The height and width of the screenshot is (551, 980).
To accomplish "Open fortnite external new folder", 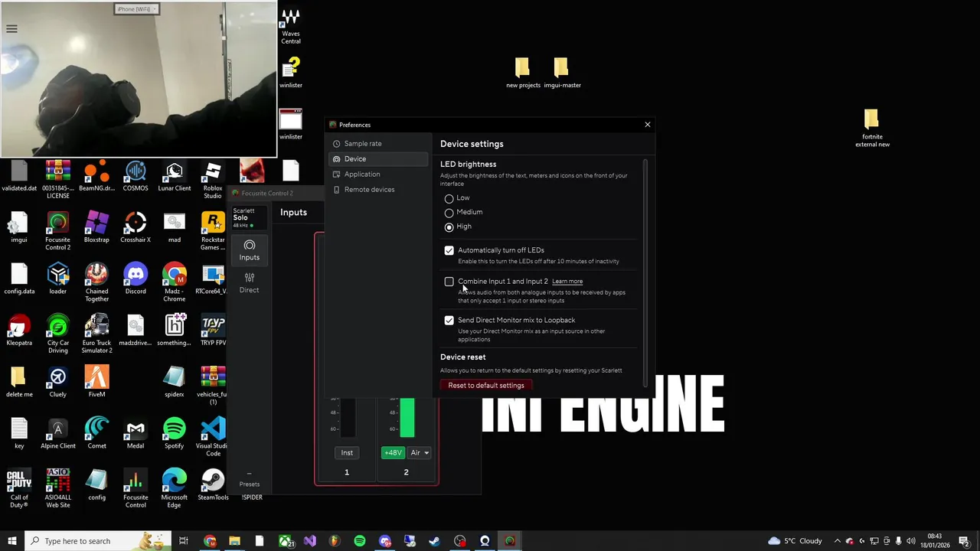I will (872, 129).
